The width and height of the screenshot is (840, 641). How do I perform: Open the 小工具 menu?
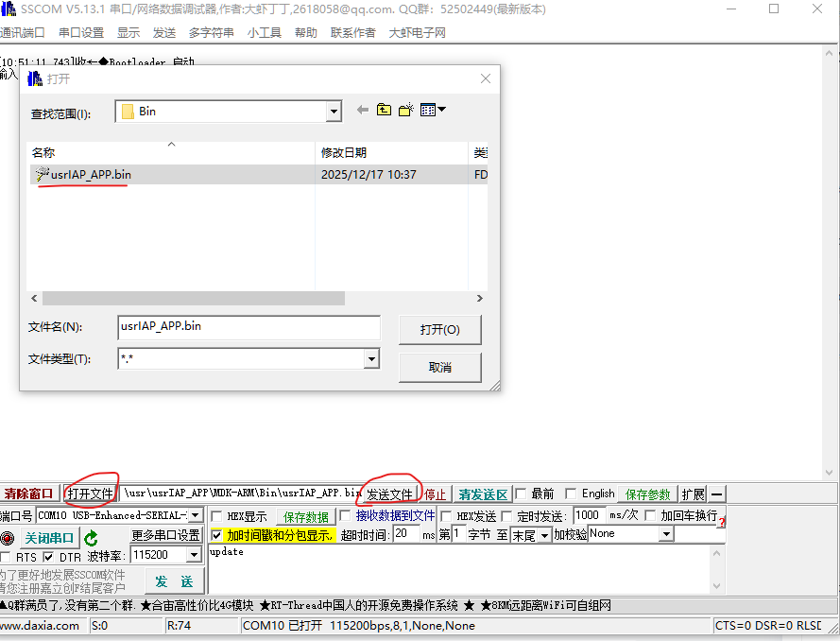pos(265,33)
